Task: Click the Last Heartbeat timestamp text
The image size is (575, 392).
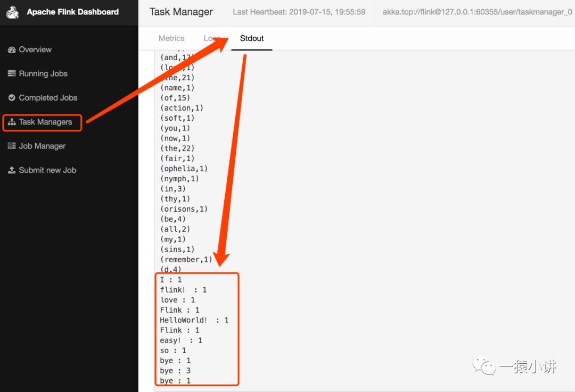Action: click(299, 12)
